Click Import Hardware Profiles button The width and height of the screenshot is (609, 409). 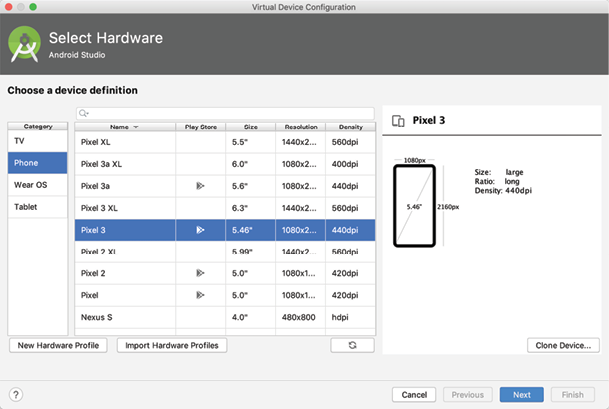[172, 345]
